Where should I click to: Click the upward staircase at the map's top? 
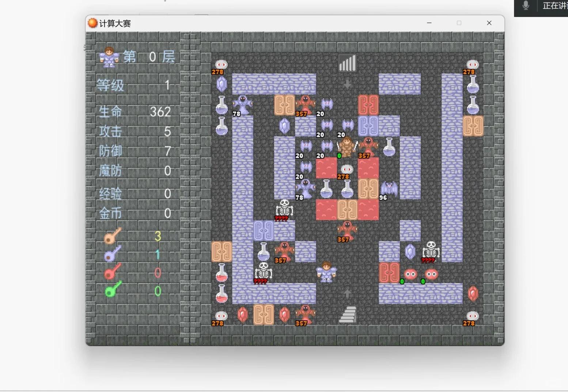347,63
